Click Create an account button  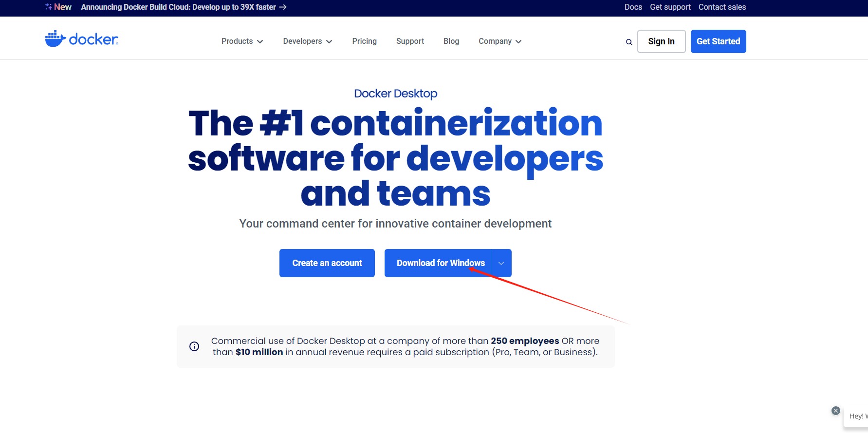point(327,263)
